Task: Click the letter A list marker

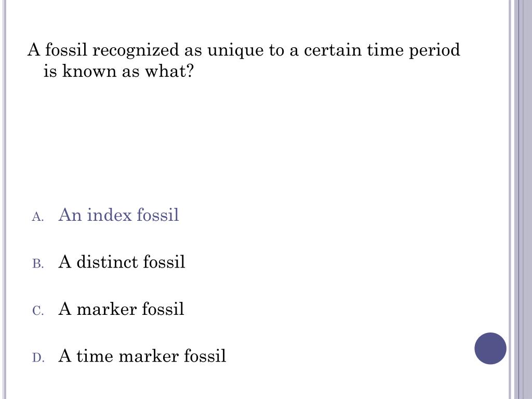Action: [x=37, y=217]
